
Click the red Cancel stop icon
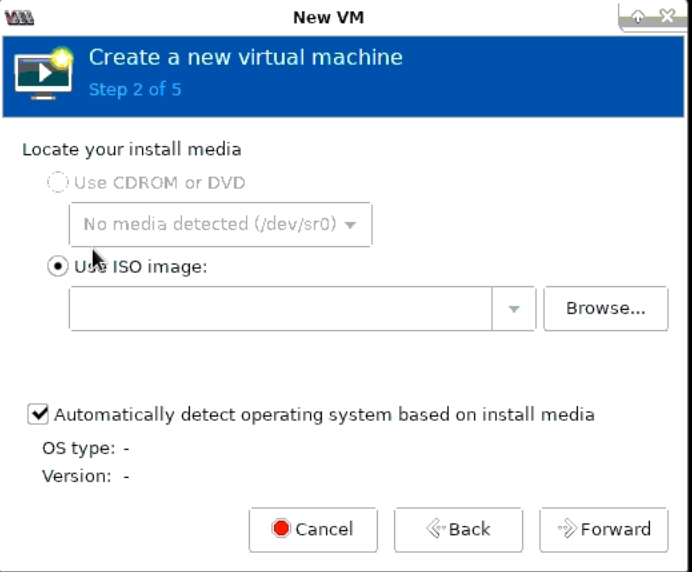coord(281,529)
